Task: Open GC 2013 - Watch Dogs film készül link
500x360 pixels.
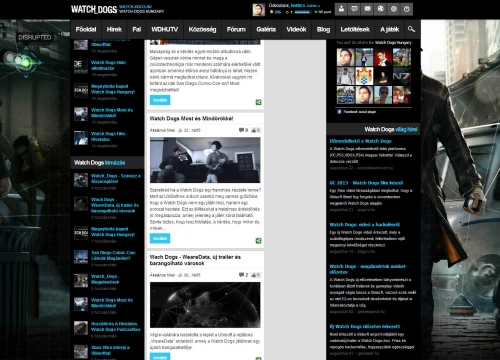Action: (366, 183)
